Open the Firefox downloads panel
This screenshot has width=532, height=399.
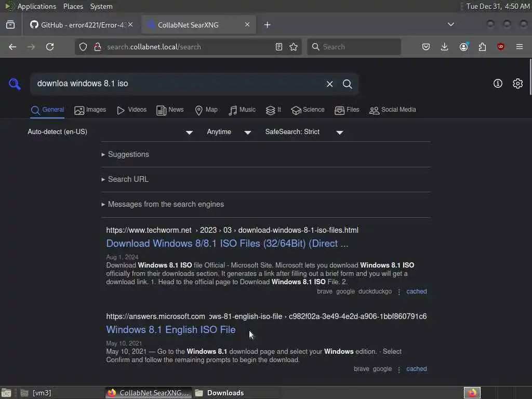[x=445, y=47]
